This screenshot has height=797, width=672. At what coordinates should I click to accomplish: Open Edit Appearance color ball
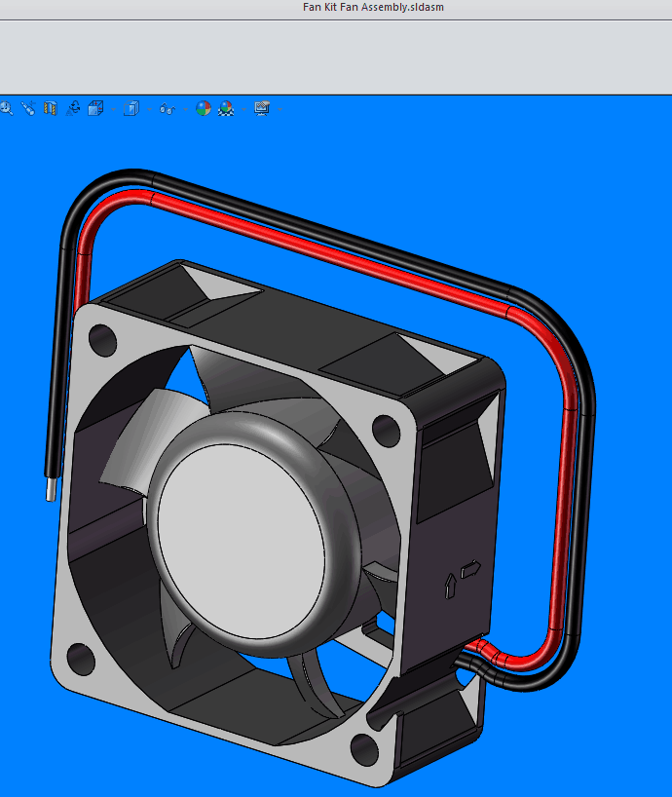click(x=204, y=108)
